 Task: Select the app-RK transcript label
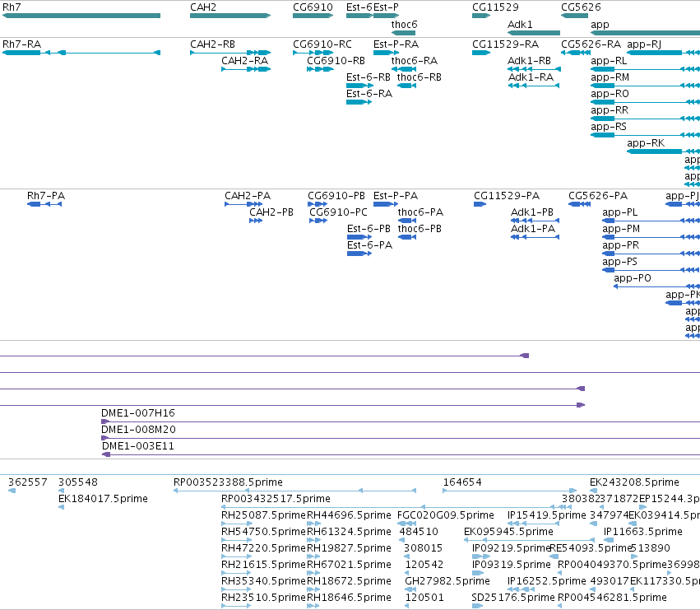(x=646, y=143)
